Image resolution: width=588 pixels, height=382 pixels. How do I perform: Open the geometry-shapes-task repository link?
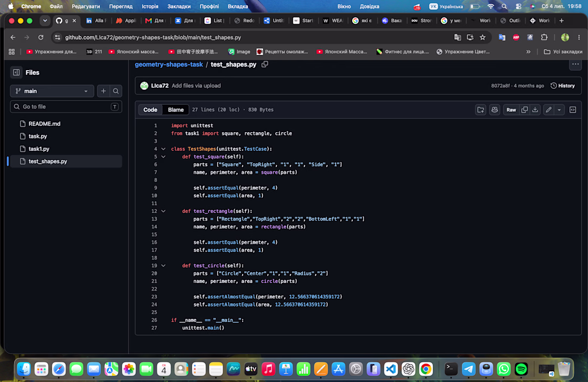coord(169,64)
